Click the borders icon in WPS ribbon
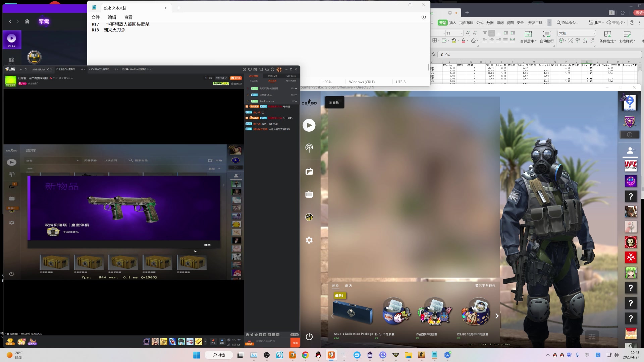Viewport: 644px width, 362px height. 435,41
